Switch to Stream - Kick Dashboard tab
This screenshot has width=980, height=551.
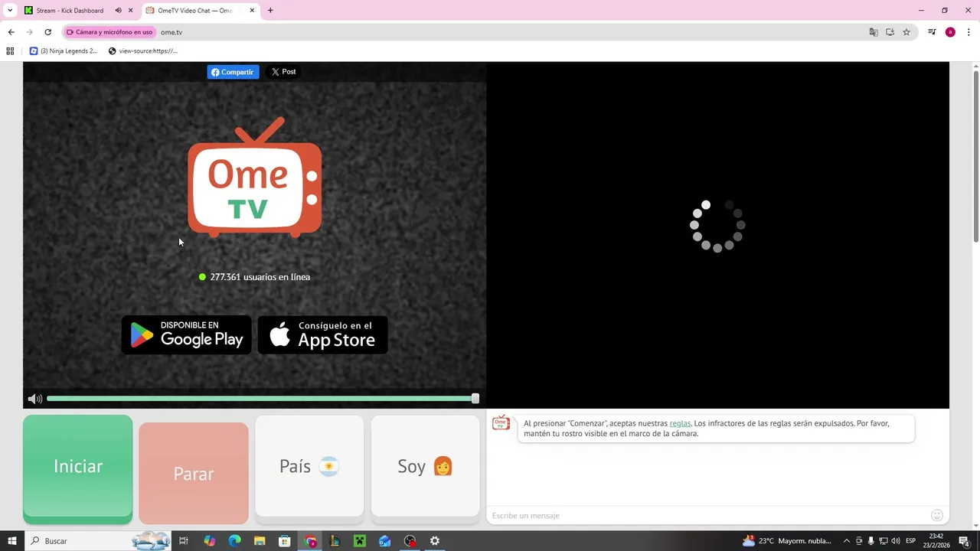click(70, 11)
